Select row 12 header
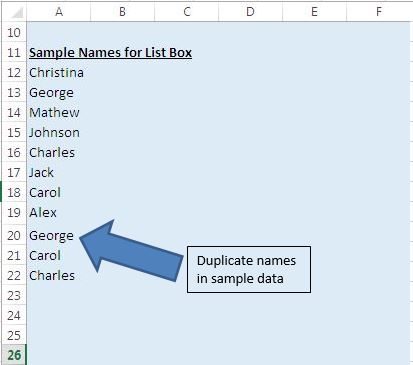This screenshot has height=365, width=413. click(14, 72)
